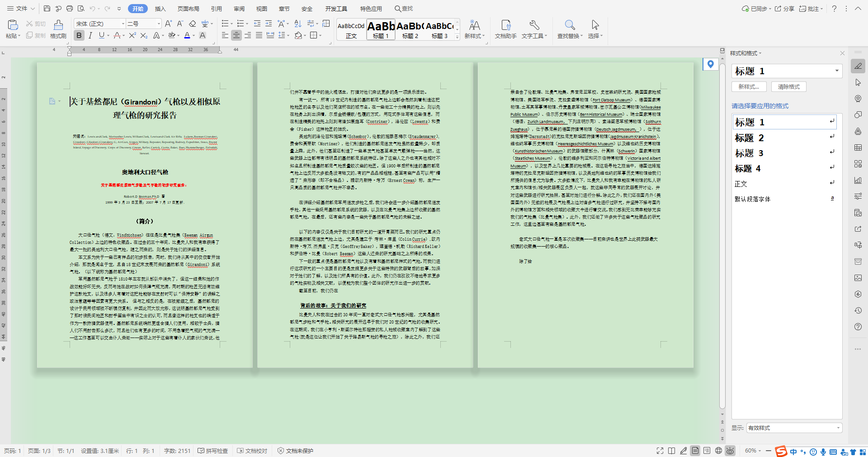Screen dimensions: 868x457
Task: Click the superscript icon
Action: (x=132, y=35)
